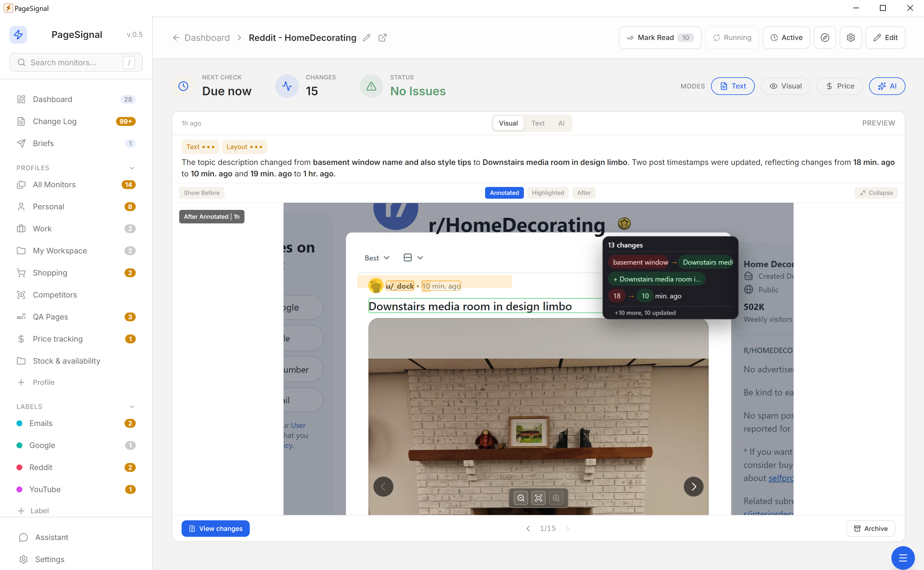924x570 pixels.
Task: Click the back arrow before Dashboard breadcrumb
Action: click(176, 38)
